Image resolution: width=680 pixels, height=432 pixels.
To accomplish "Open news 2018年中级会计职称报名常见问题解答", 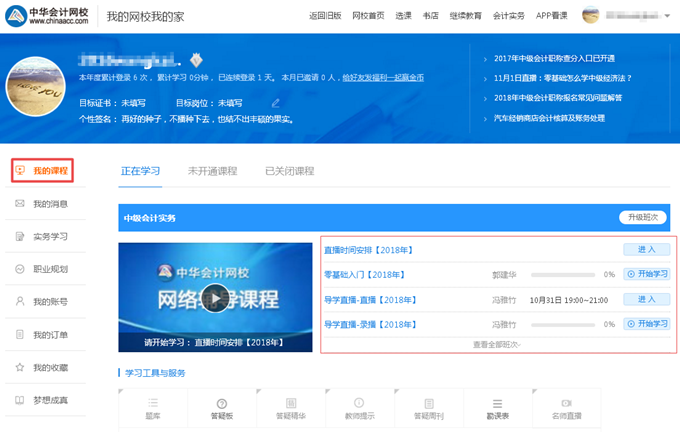I will pyautogui.click(x=558, y=98).
